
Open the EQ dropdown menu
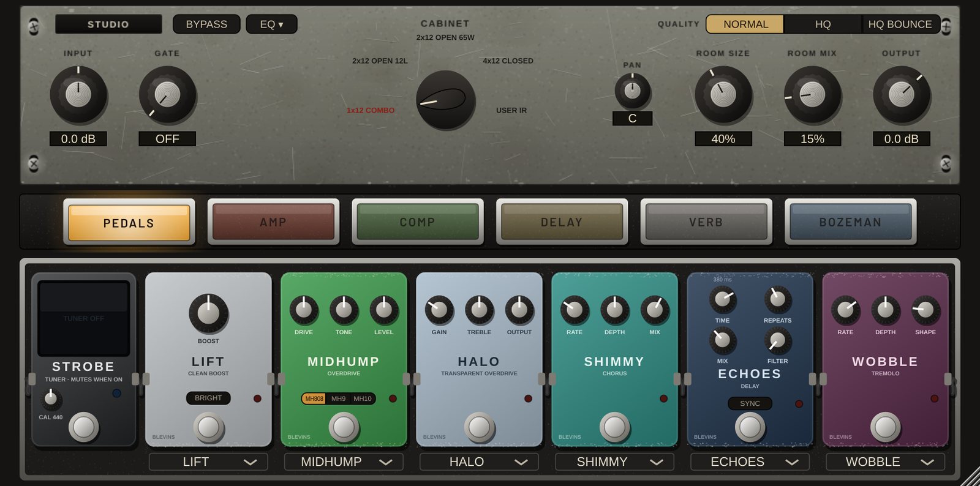[271, 24]
